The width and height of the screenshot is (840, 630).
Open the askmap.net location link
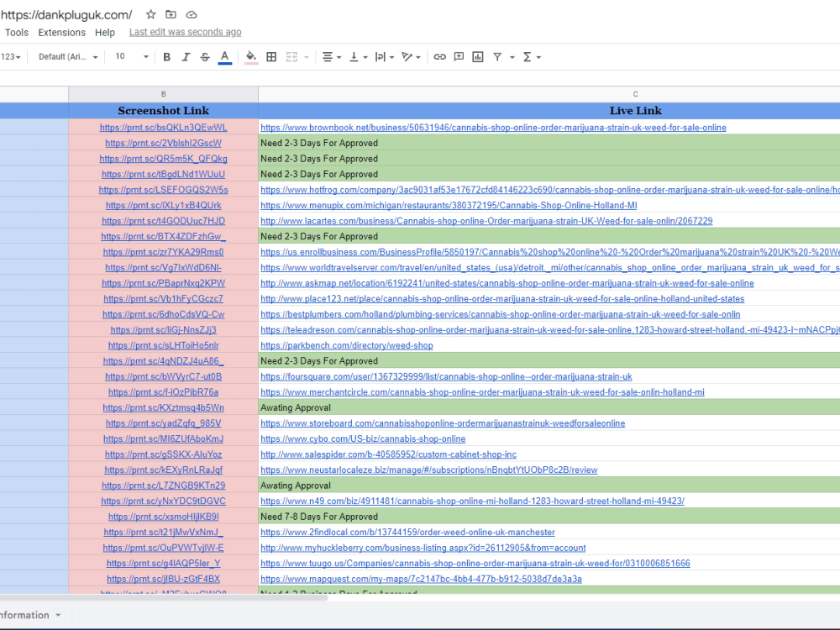pos(507,283)
